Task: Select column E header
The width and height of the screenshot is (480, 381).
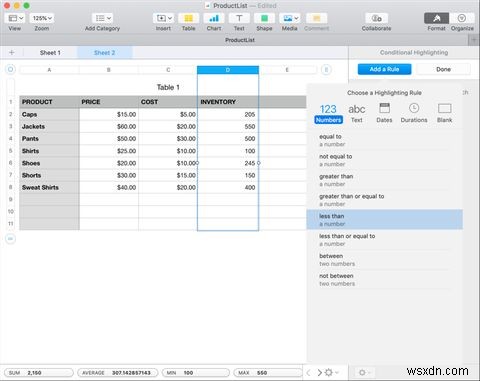Action: point(287,70)
